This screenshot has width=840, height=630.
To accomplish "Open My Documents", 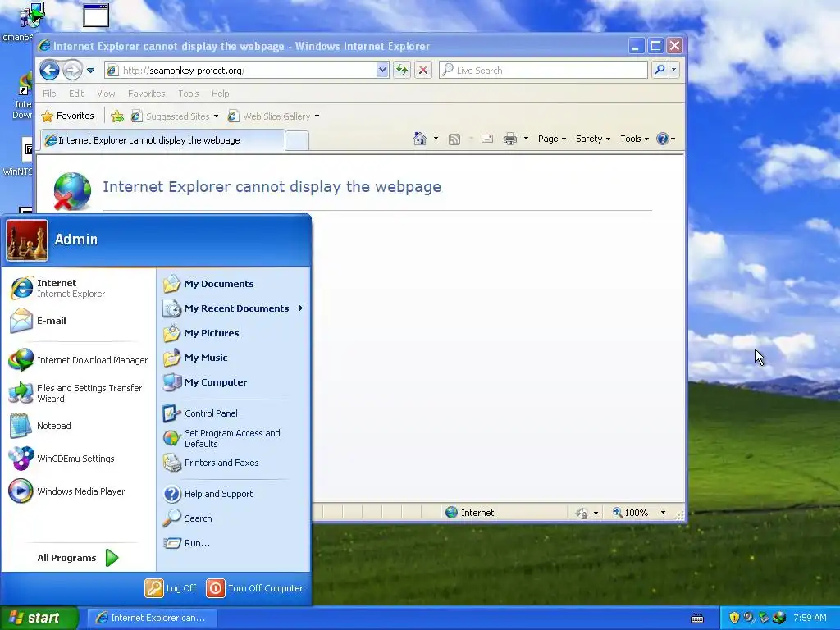I will (234, 284).
